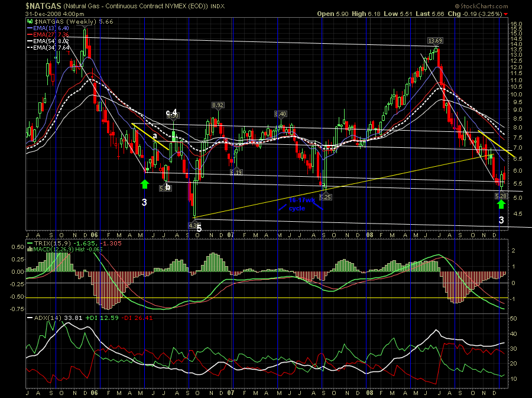Click the '07' year label on the price chart axis
The height and width of the screenshot is (398, 532).
[x=231, y=235]
